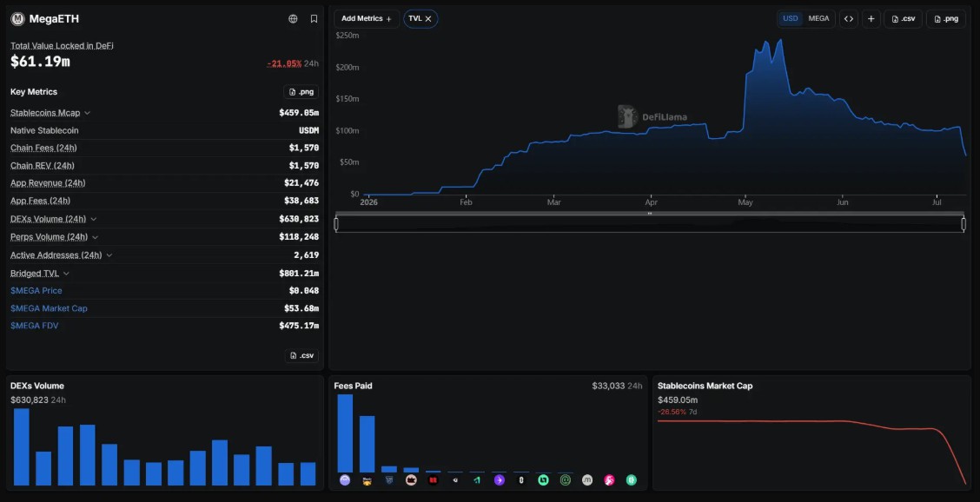Export Key Metrics as .csv
980x502 pixels.
301,356
